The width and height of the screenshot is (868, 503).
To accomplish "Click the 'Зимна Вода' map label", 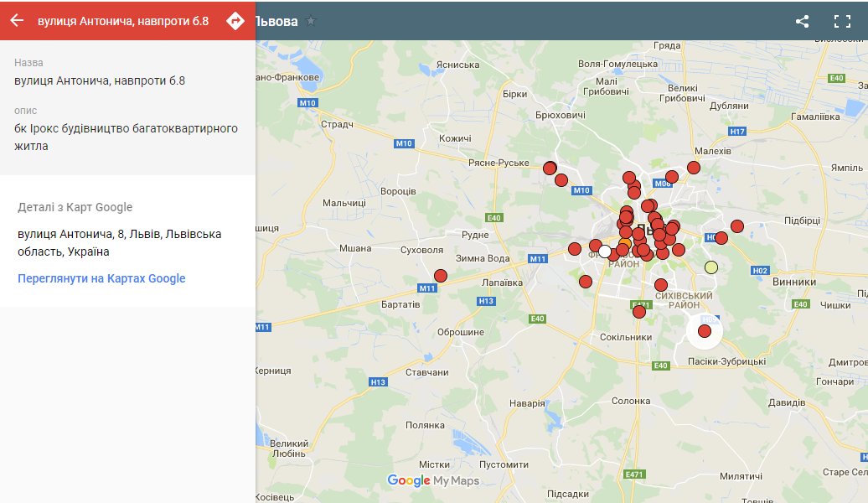I will [x=482, y=258].
